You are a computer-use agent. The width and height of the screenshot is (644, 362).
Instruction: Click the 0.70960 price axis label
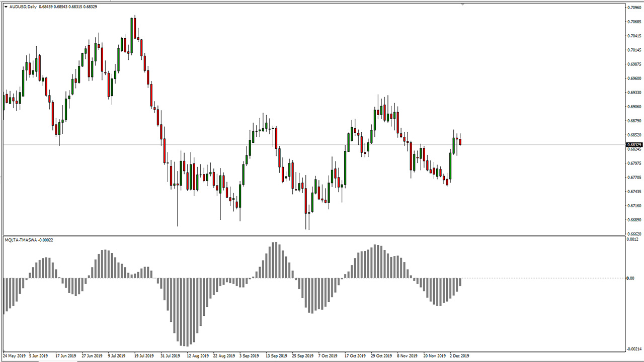[634, 8]
